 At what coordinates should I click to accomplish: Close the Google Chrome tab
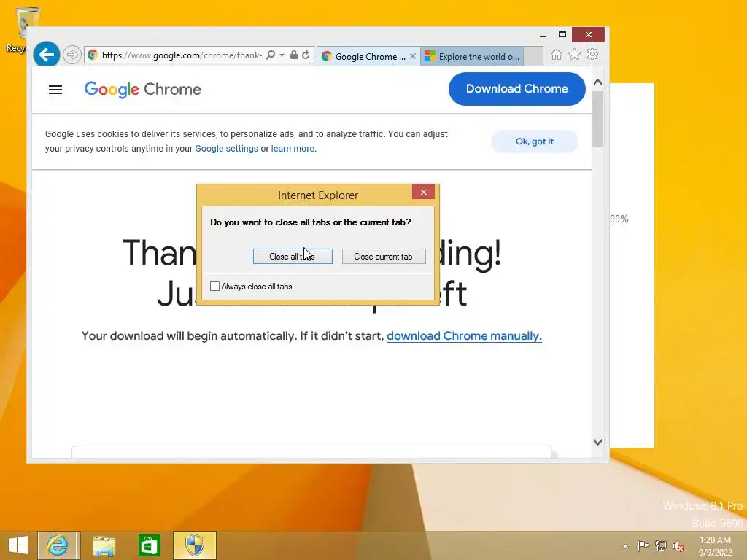(x=413, y=56)
